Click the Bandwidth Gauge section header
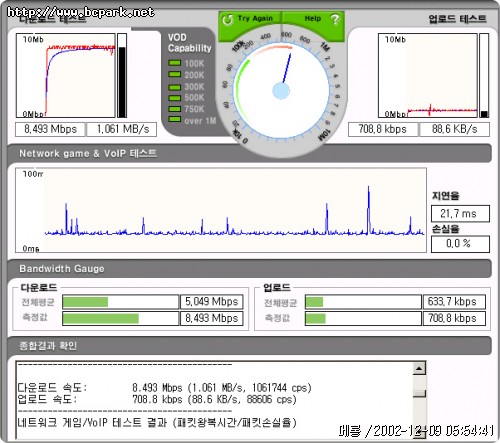This screenshot has width=500, height=443. (x=249, y=269)
